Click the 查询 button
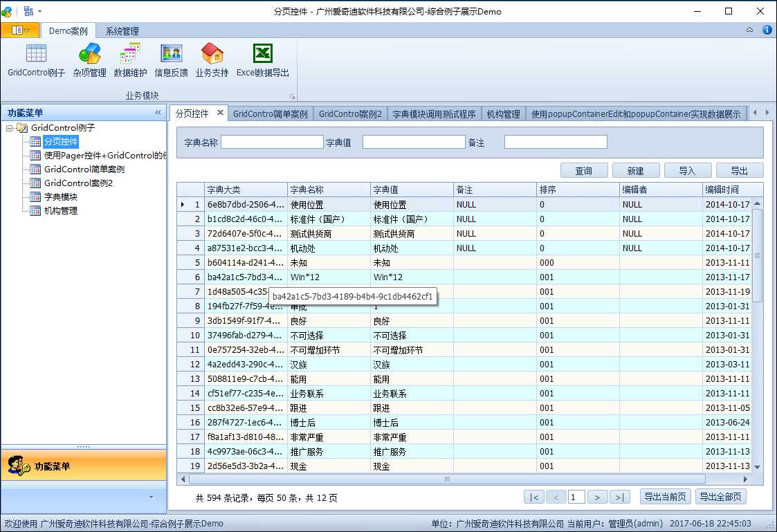Image resolution: width=777 pixels, height=532 pixels. [584, 170]
